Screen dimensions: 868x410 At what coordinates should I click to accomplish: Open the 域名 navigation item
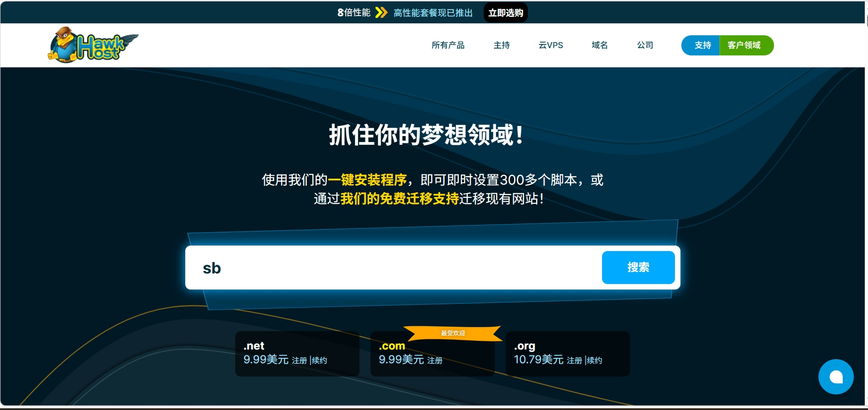tap(599, 45)
